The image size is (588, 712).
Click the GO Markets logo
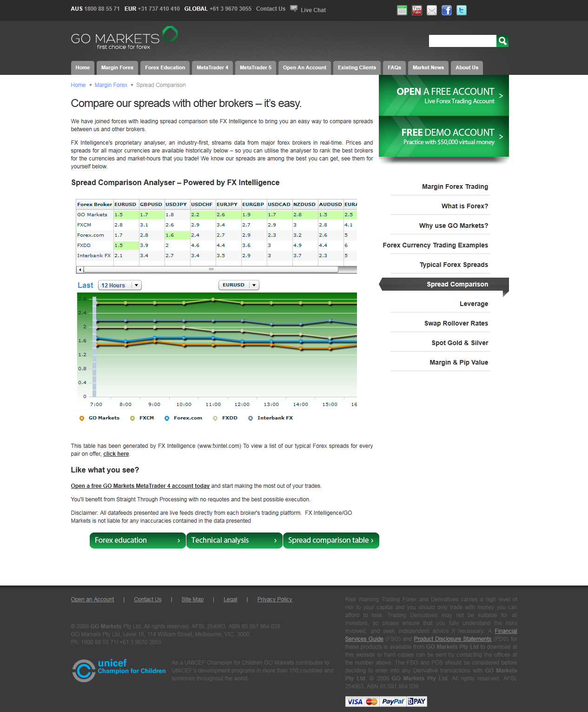(124, 38)
